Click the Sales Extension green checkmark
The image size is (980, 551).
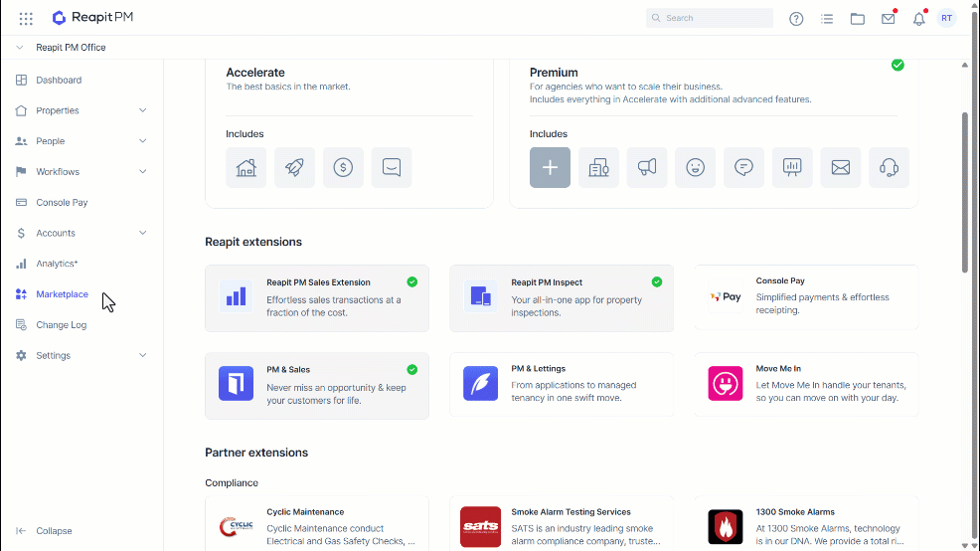[x=411, y=282]
